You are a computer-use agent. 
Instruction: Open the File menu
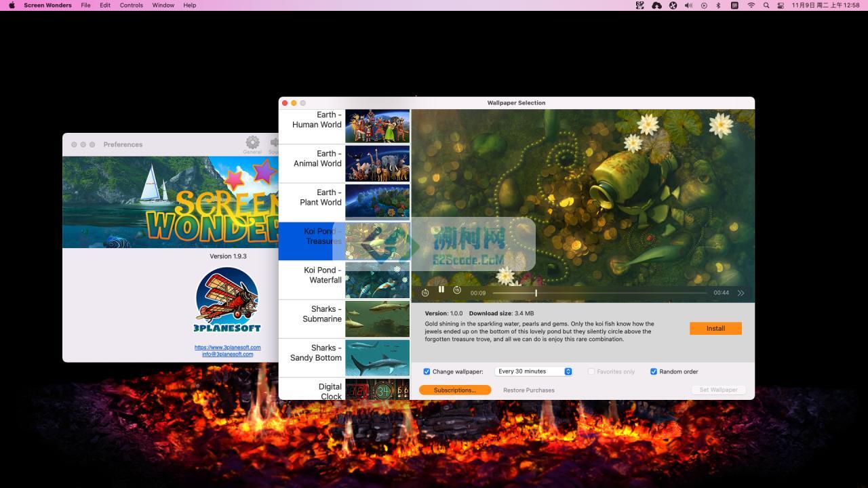coord(85,5)
